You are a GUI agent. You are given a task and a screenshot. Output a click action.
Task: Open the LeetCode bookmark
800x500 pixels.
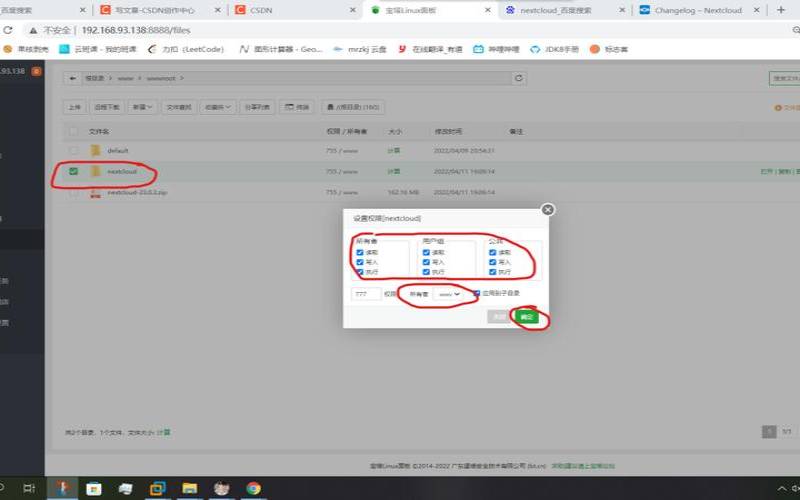[x=186, y=49]
